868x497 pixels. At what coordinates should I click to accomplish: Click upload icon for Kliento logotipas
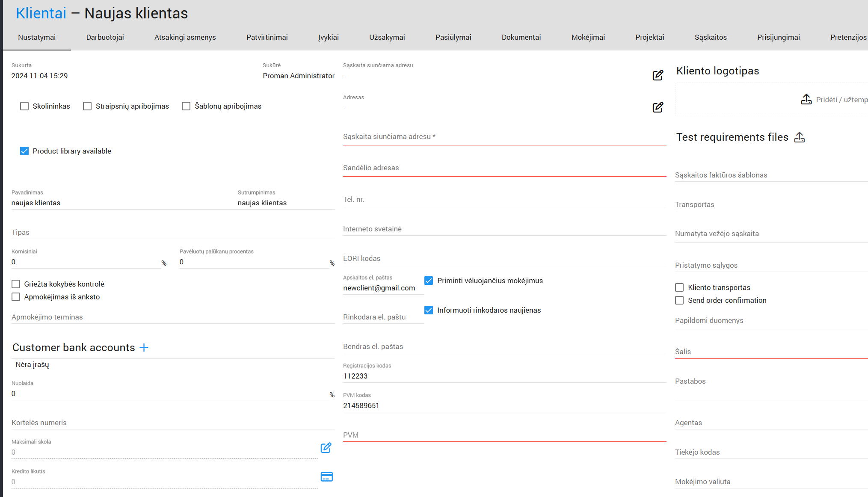click(x=806, y=99)
